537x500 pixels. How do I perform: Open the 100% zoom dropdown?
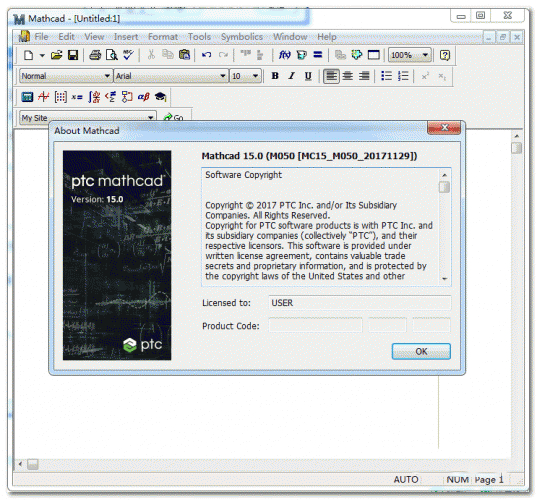click(x=425, y=55)
